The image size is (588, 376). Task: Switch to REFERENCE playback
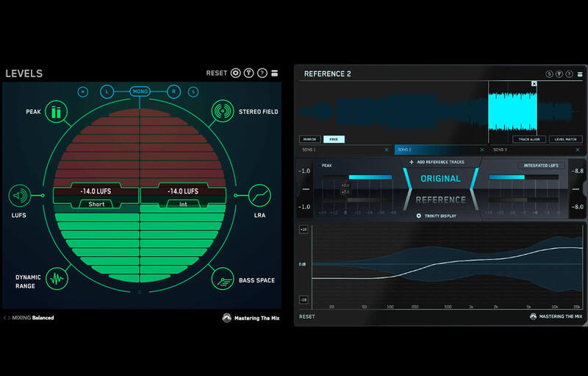coord(440,200)
